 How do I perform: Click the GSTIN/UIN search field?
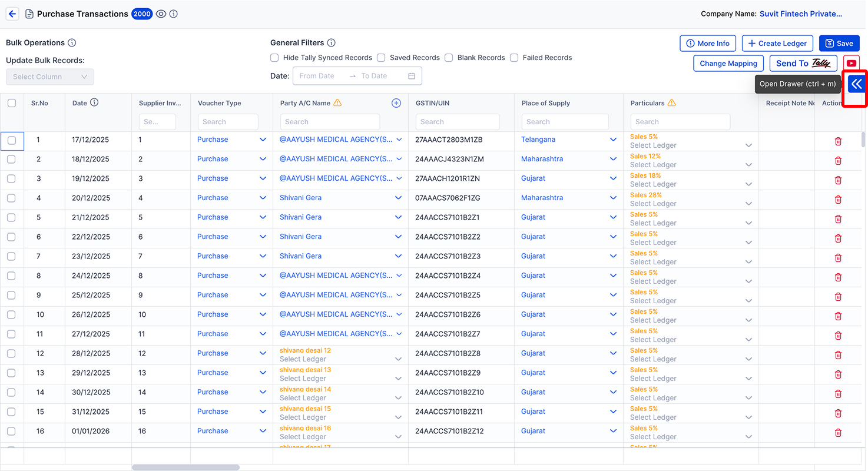(458, 122)
